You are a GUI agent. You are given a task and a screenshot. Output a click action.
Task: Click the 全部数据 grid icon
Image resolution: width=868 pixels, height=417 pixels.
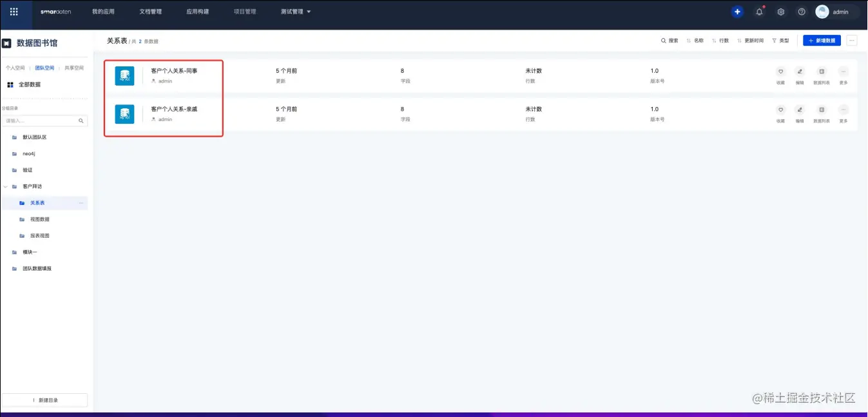click(x=10, y=84)
